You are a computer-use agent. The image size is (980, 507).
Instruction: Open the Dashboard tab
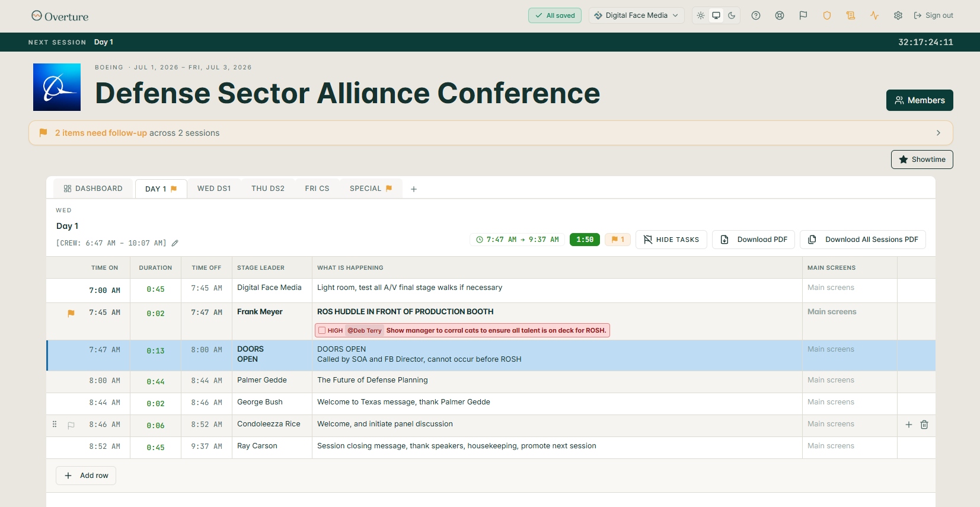(x=93, y=189)
